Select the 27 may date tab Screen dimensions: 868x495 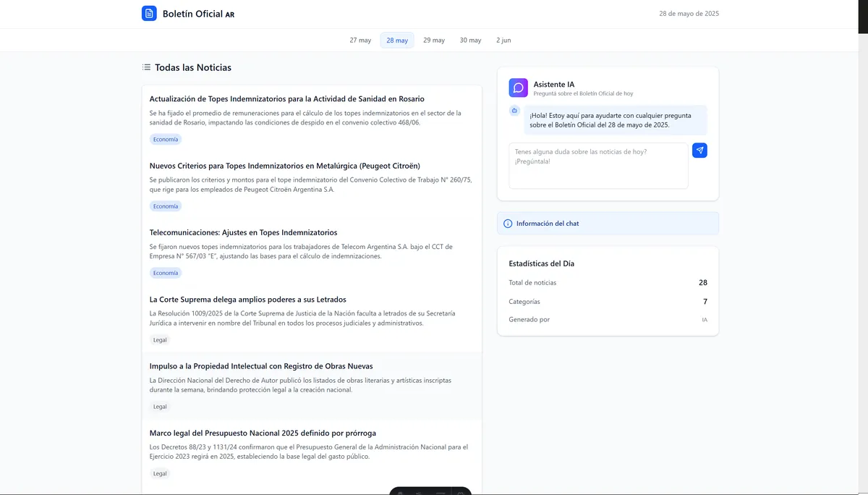tap(360, 40)
